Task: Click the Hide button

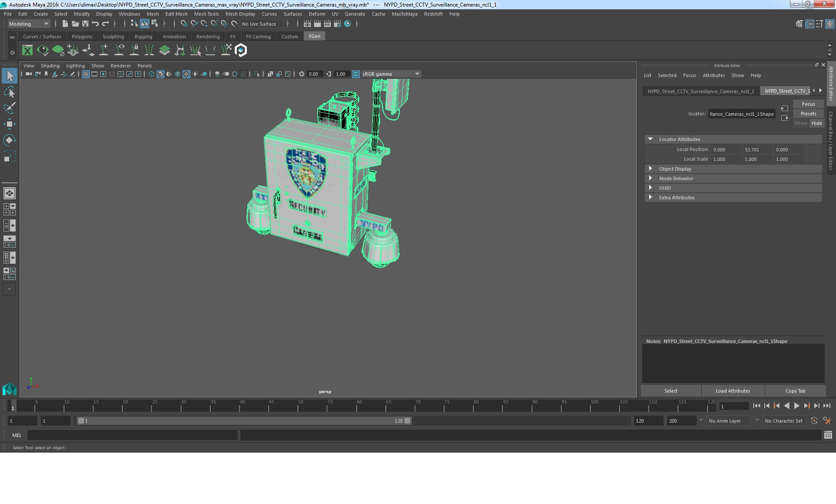Action: tap(816, 123)
